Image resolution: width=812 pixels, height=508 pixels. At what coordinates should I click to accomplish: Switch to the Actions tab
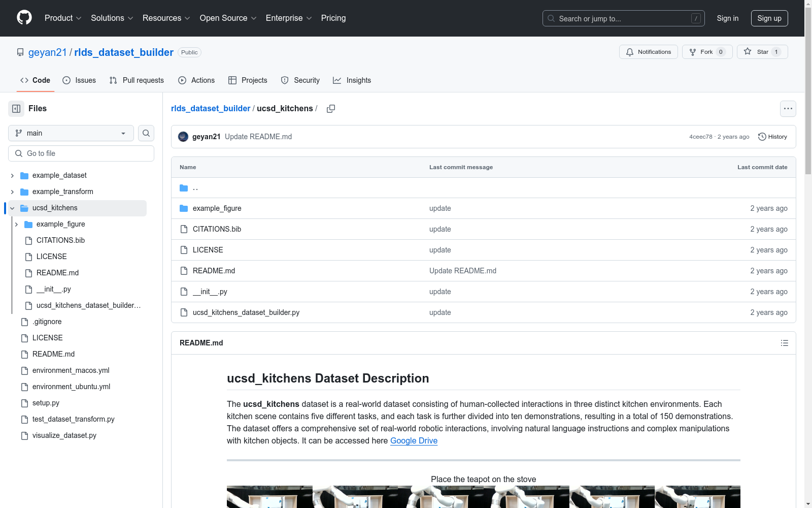(x=196, y=80)
